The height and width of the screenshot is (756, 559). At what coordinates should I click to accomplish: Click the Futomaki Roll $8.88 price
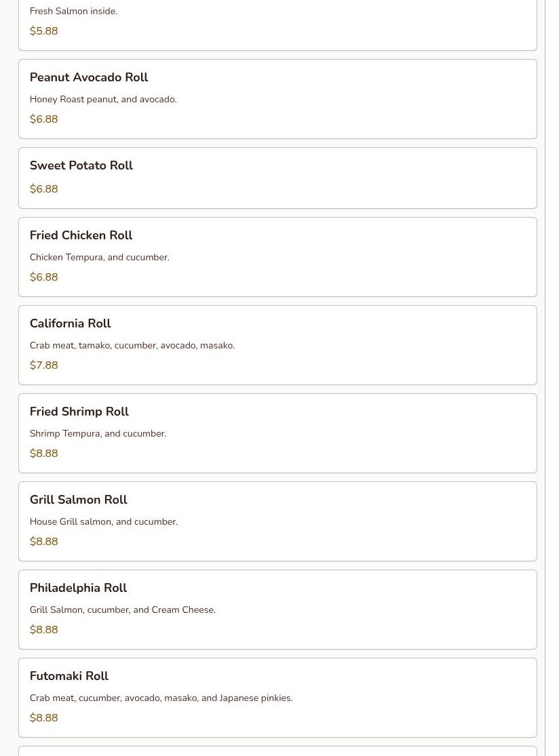(x=43, y=718)
